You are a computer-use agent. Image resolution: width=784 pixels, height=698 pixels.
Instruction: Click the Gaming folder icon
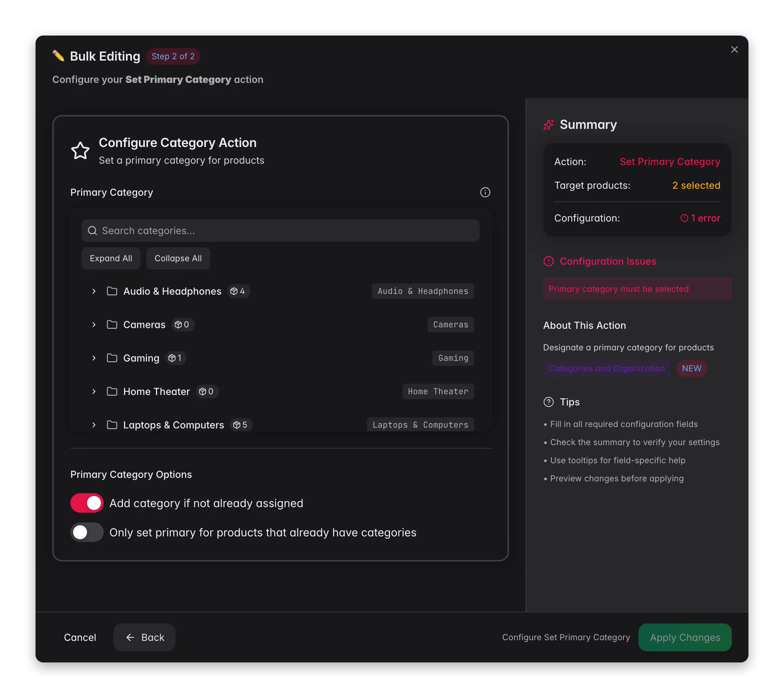pos(112,358)
